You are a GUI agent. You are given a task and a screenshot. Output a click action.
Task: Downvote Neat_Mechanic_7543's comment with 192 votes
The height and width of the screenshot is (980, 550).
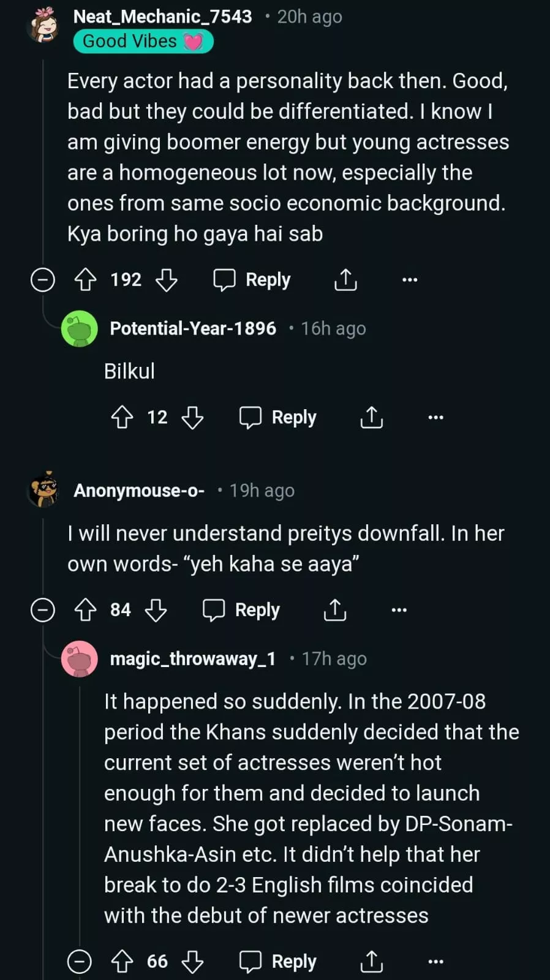pyautogui.click(x=166, y=280)
